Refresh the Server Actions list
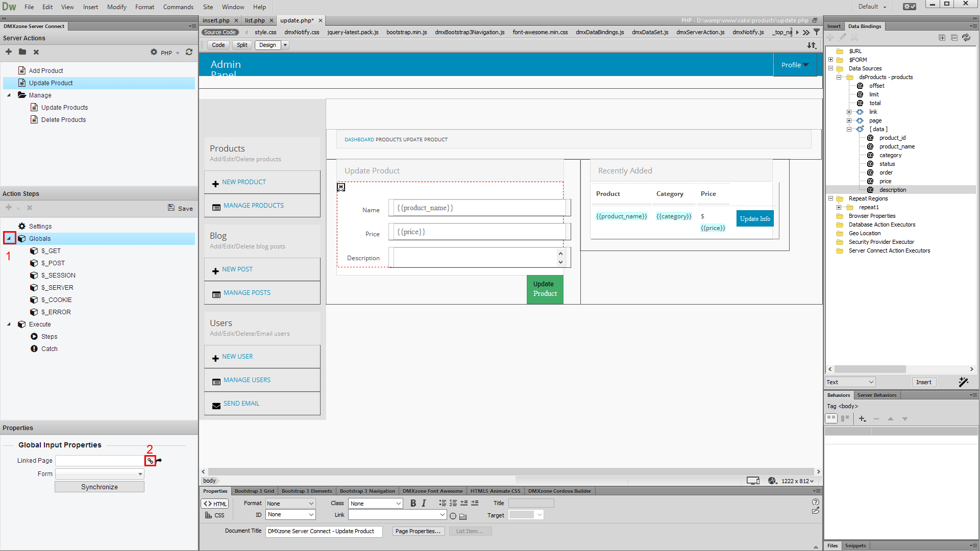Viewport: 980px width, 551px height. (189, 52)
